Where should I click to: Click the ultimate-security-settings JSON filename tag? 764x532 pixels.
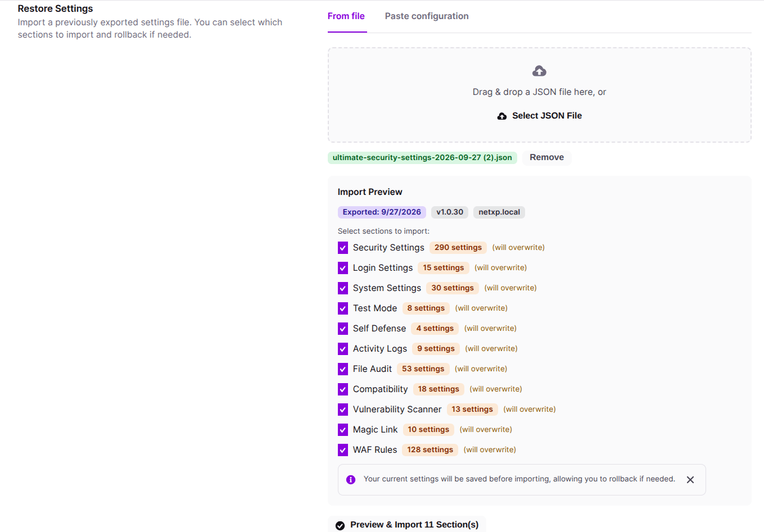[x=422, y=157]
